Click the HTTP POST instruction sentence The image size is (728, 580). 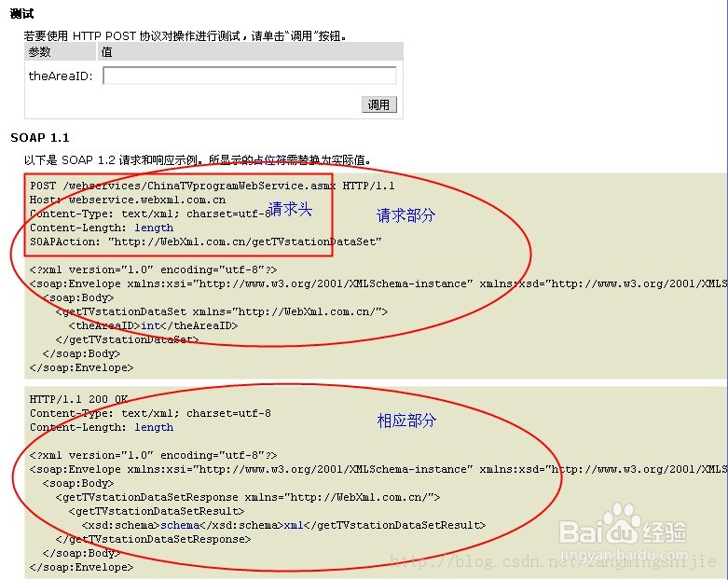coord(185,35)
